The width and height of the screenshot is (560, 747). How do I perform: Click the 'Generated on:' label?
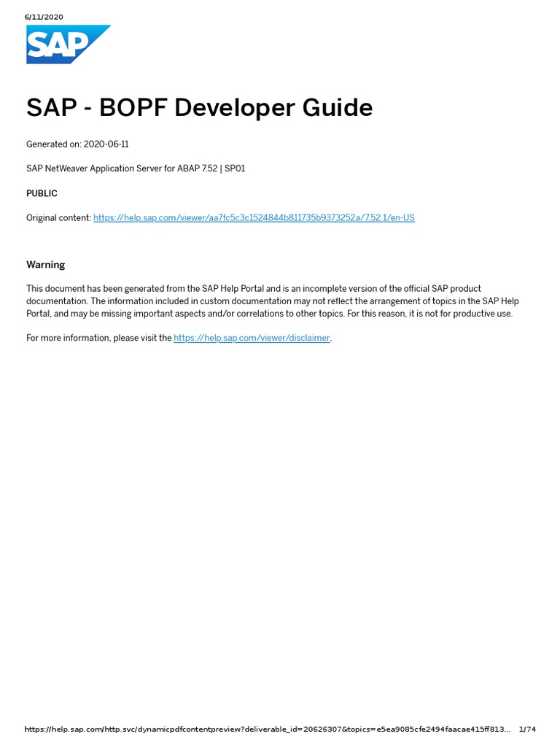54,144
